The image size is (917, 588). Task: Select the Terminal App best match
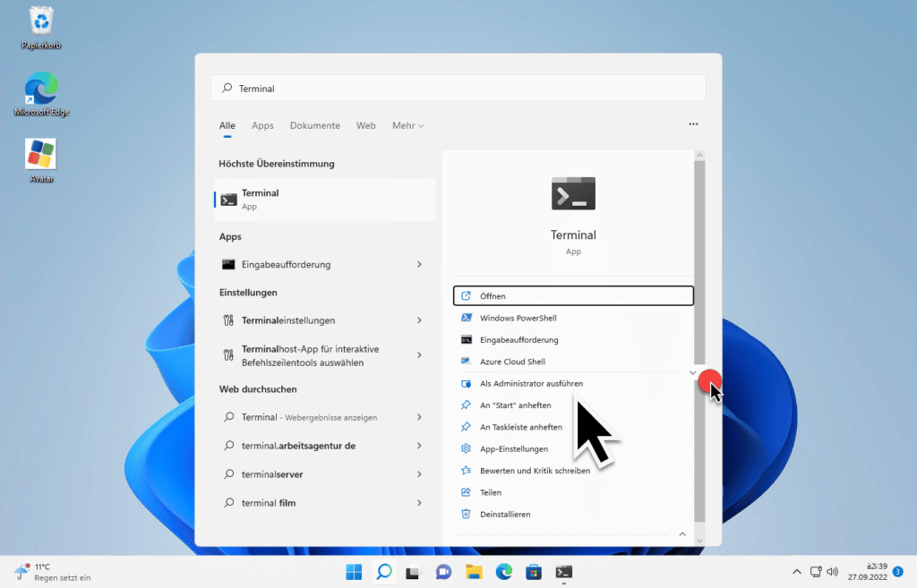pyautogui.click(x=324, y=200)
